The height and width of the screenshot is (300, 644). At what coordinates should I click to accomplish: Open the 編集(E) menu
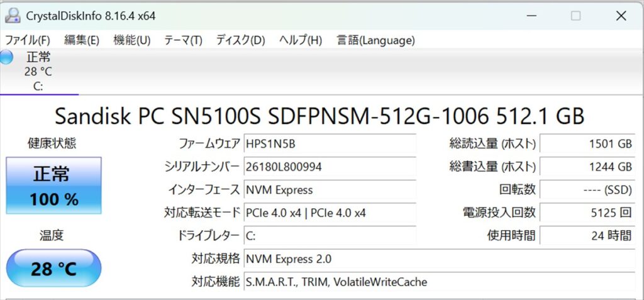click(82, 40)
